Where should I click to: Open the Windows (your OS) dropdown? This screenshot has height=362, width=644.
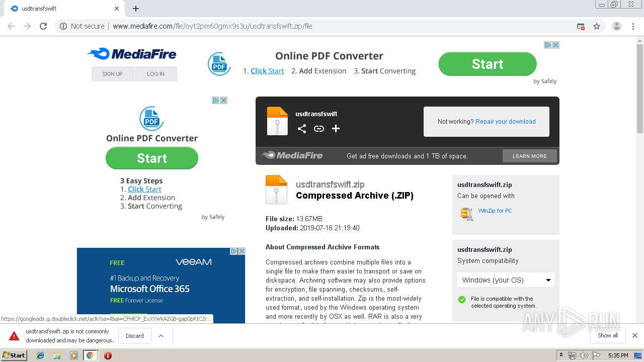click(506, 280)
